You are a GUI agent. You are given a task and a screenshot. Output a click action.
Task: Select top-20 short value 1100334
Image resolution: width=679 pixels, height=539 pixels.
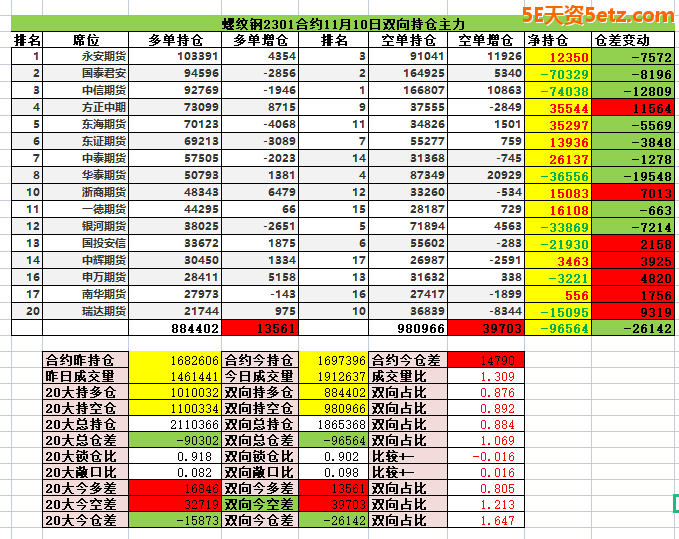tap(175, 408)
